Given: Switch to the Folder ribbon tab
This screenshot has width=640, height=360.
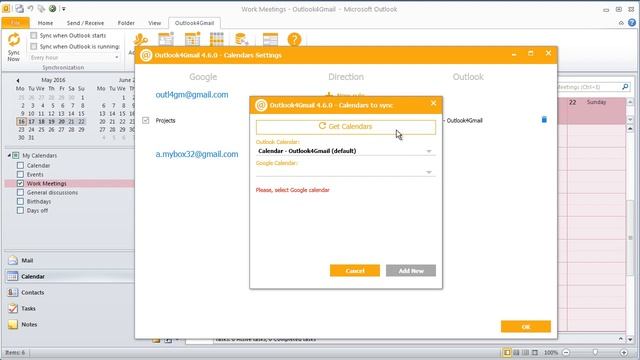Looking at the screenshot, I should [126, 23].
